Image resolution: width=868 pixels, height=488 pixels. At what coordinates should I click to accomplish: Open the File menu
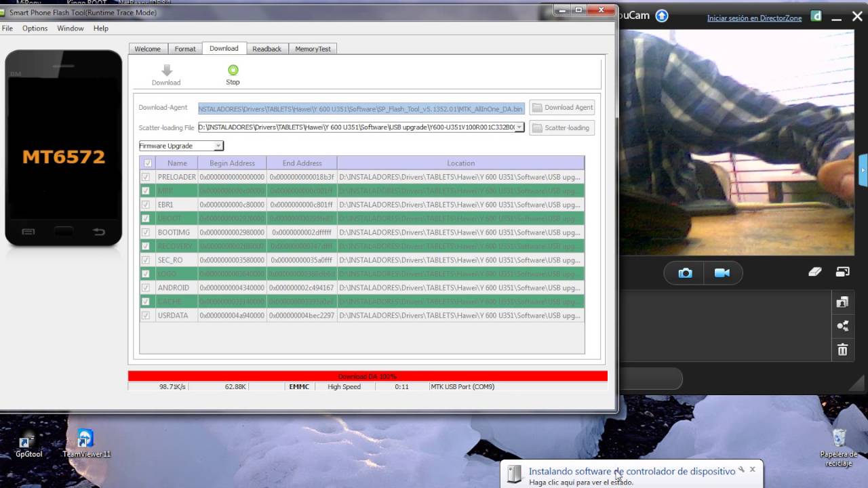7,28
